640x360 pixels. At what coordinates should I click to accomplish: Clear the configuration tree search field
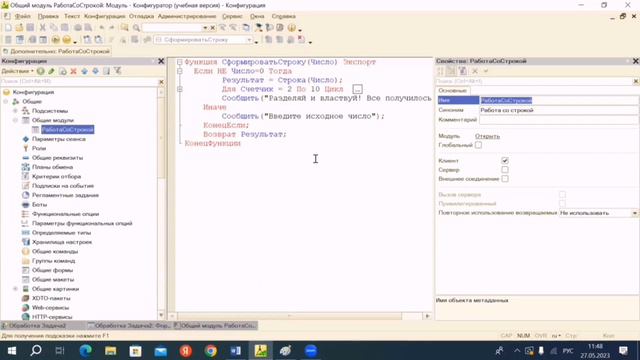coord(161,82)
